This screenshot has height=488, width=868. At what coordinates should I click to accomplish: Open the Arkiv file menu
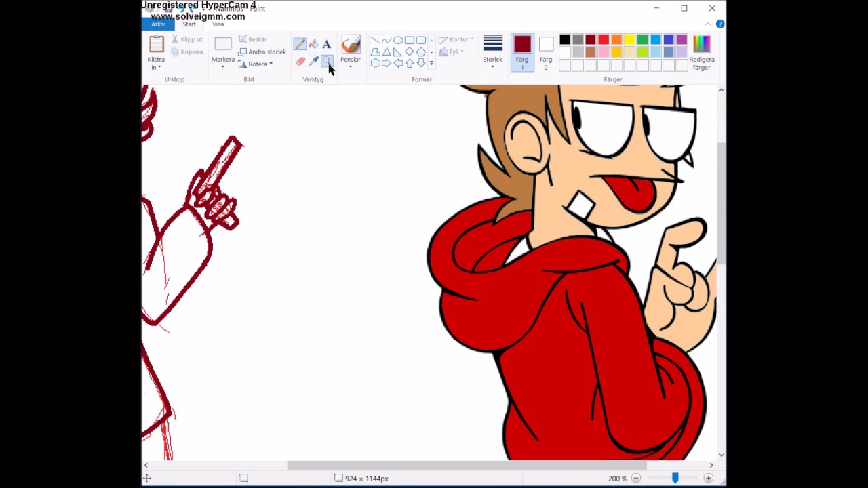click(158, 24)
